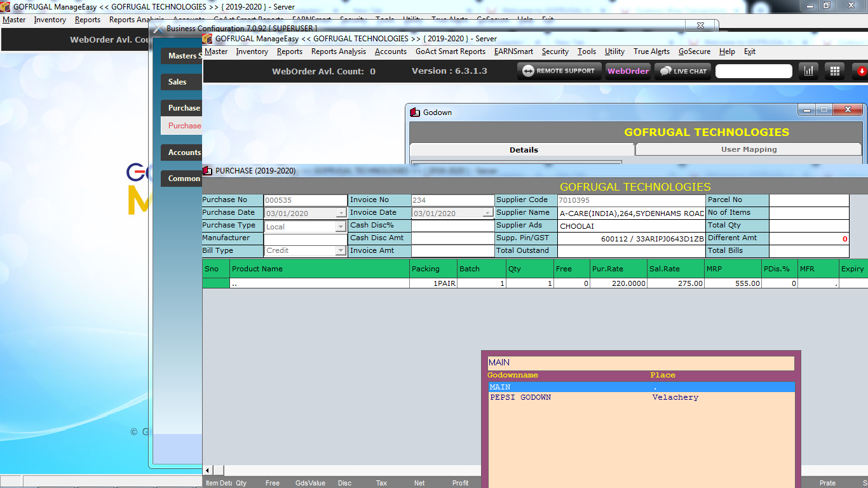Open the Master menu in foreground window
Screen dimensions: 868x488
point(216,51)
